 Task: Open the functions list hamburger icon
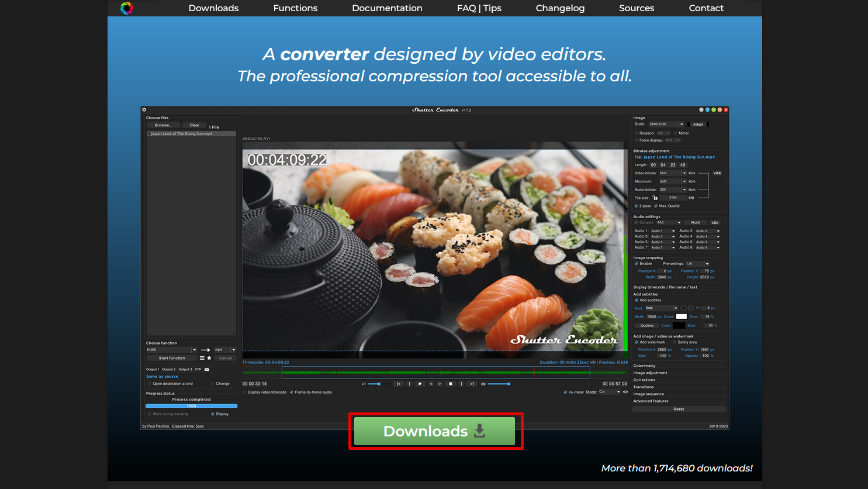202,358
